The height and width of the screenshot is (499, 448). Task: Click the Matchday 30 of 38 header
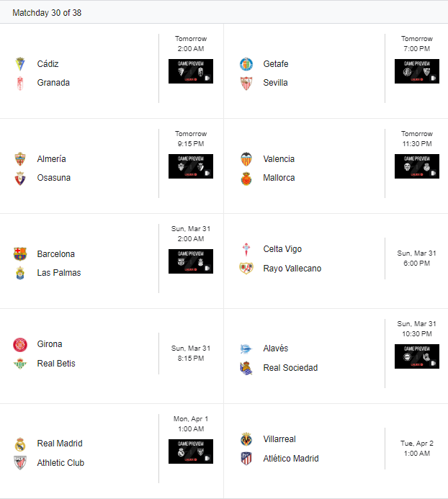47,13
